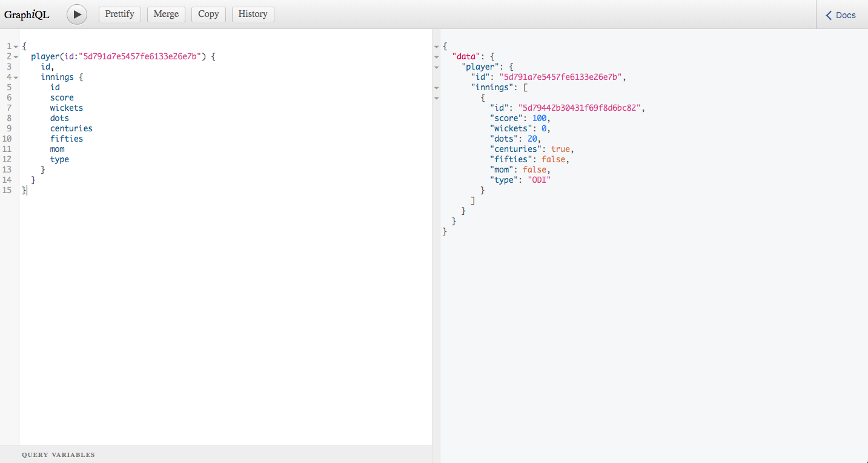Screen dimensions: 868x463
Task: Place cursor on mom field in query editor
Action: coord(58,149)
